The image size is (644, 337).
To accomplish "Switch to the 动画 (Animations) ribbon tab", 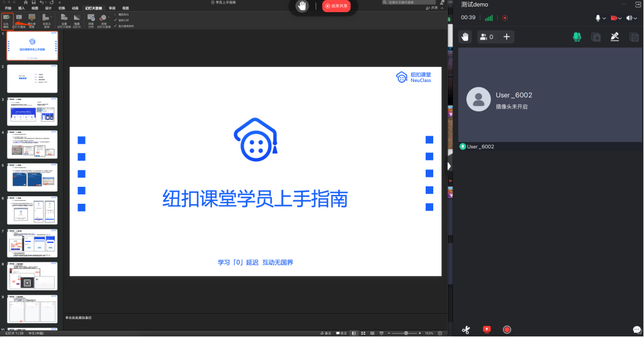I will [75, 8].
